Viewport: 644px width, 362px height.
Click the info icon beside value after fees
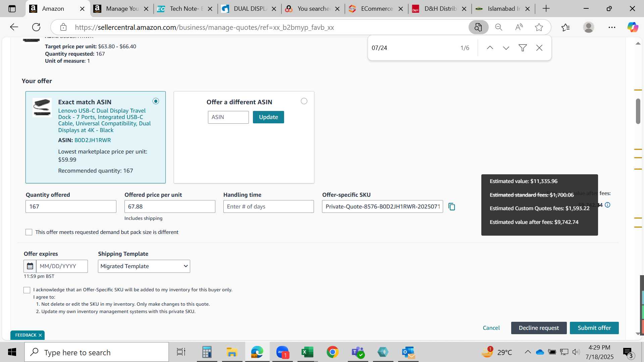pos(607,205)
